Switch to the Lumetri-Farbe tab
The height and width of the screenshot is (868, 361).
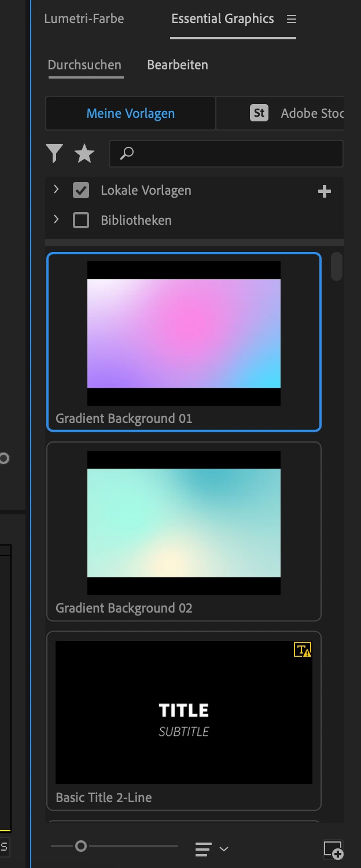(84, 18)
